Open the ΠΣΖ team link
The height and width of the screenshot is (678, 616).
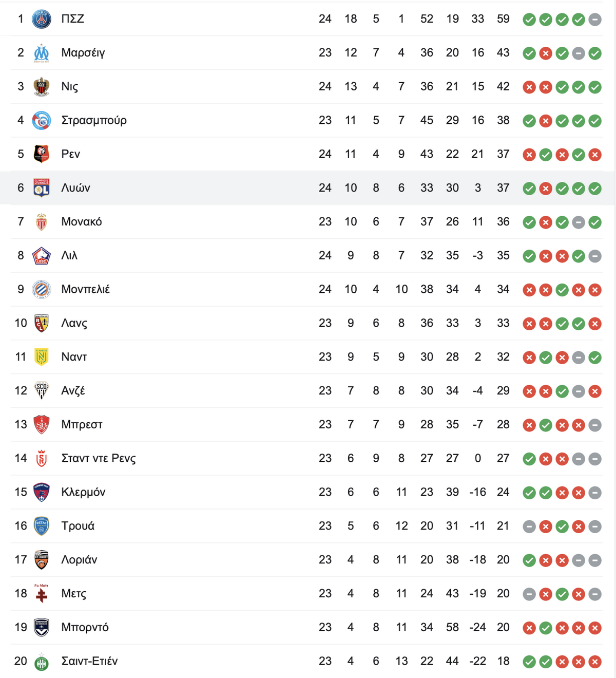point(73,19)
